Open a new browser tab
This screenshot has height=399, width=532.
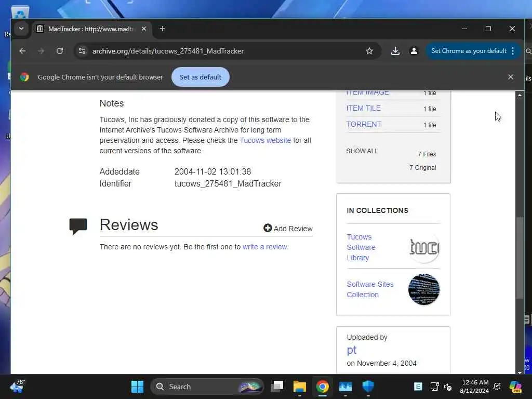click(163, 29)
